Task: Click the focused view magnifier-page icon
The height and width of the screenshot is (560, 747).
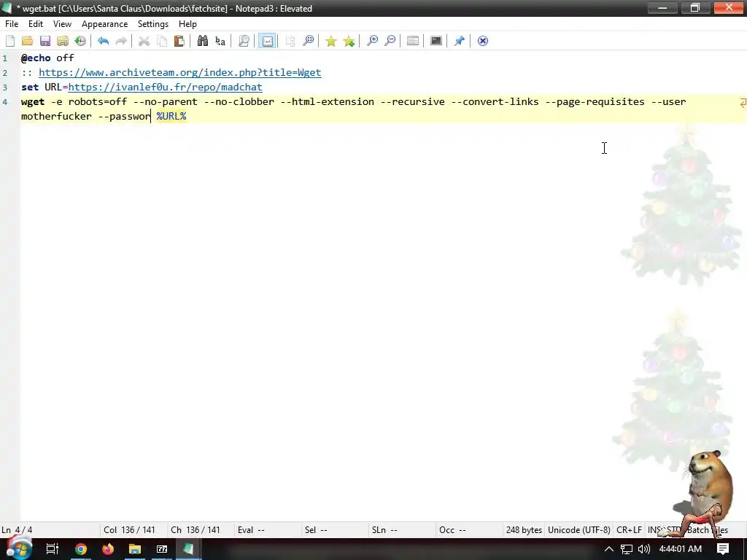Action: (x=244, y=41)
